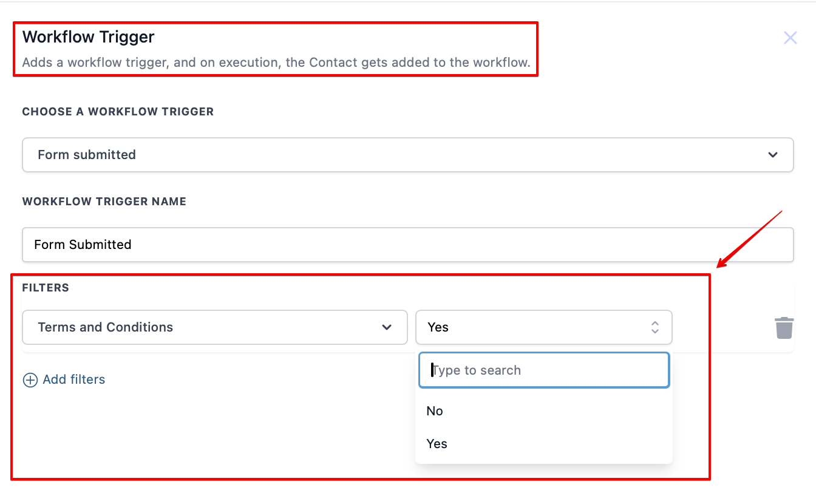Click the FILTERS section label
This screenshot has height=504, width=816.
46,288
